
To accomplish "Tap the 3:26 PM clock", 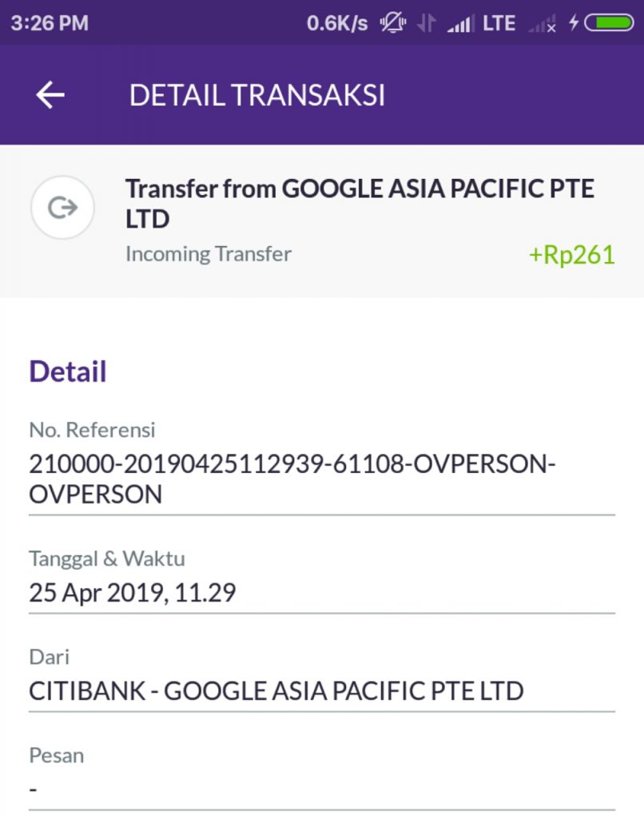I will (x=50, y=23).
